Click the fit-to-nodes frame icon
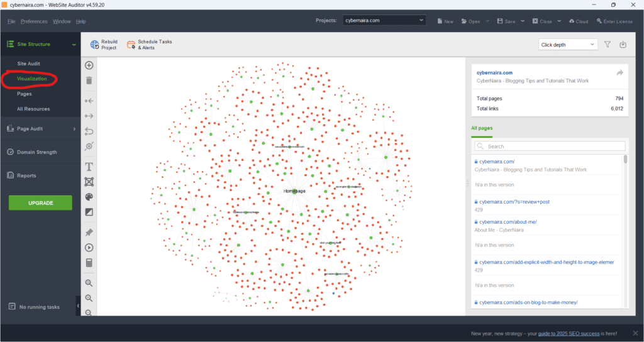This screenshot has width=644, height=342. pyautogui.click(x=89, y=182)
